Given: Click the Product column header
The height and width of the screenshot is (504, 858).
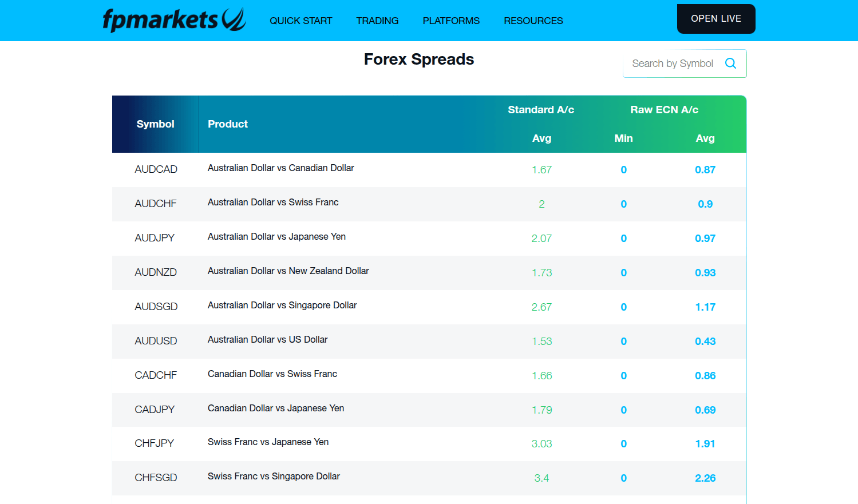Looking at the screenshot, I should (228, 124).
